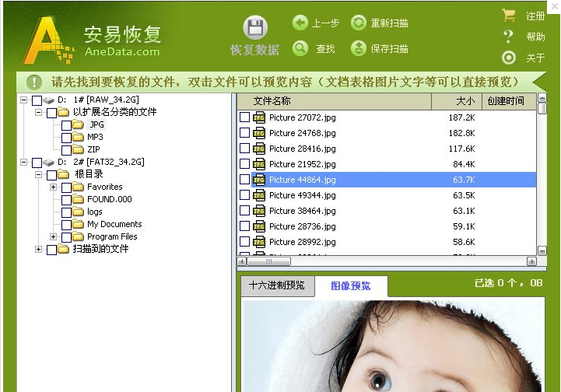Click the Save Scan (保存扫描) icon
The image size is (561, 392).
coord(359,48)
